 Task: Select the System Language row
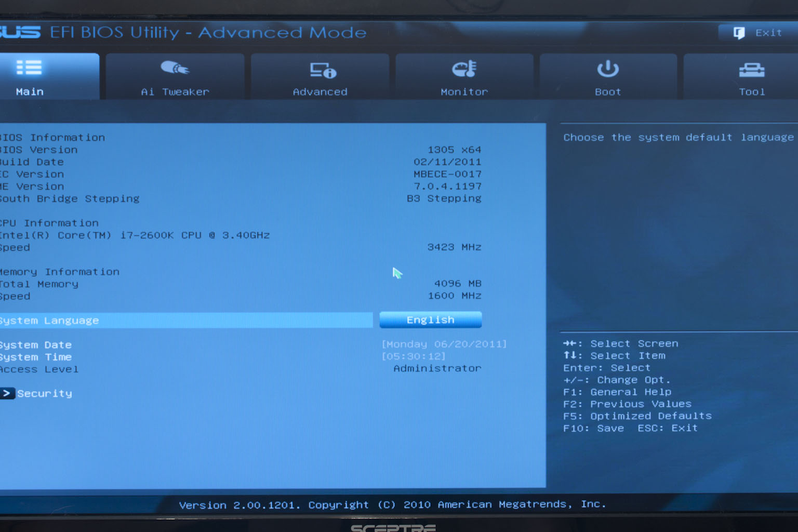click(x=187, y=321)
